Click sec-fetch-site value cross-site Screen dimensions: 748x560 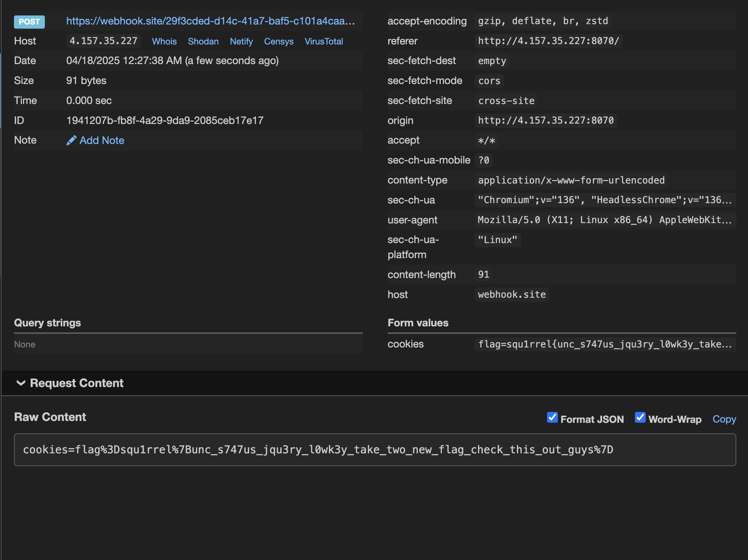pos(506,101)
